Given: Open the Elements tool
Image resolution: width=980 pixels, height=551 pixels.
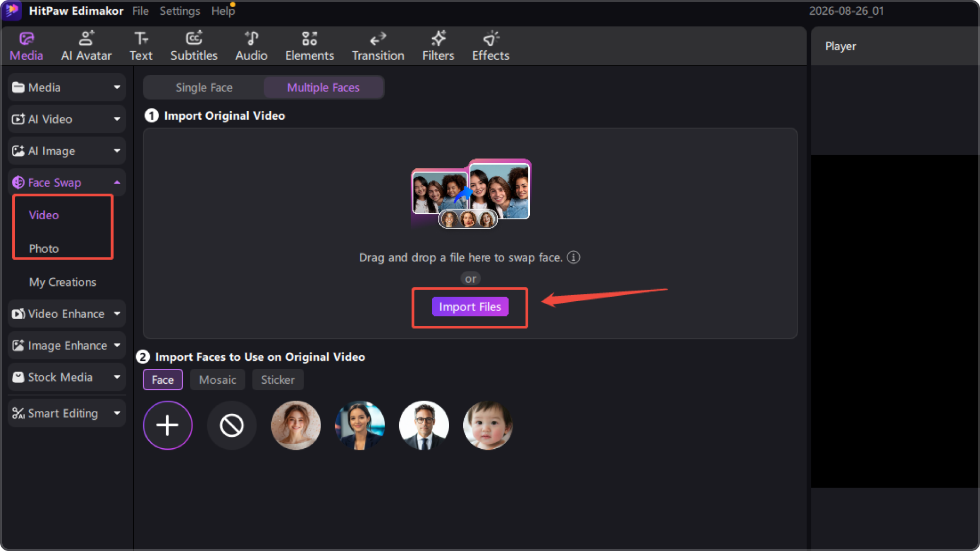Looking at the screenshot, I should coord(310,46).
